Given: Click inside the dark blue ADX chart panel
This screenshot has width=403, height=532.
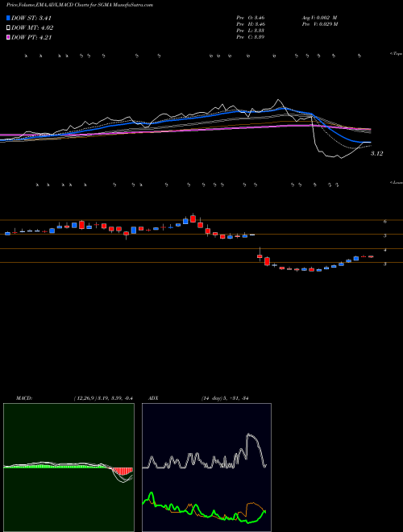Looking at the screenshot, I should 206,468.
